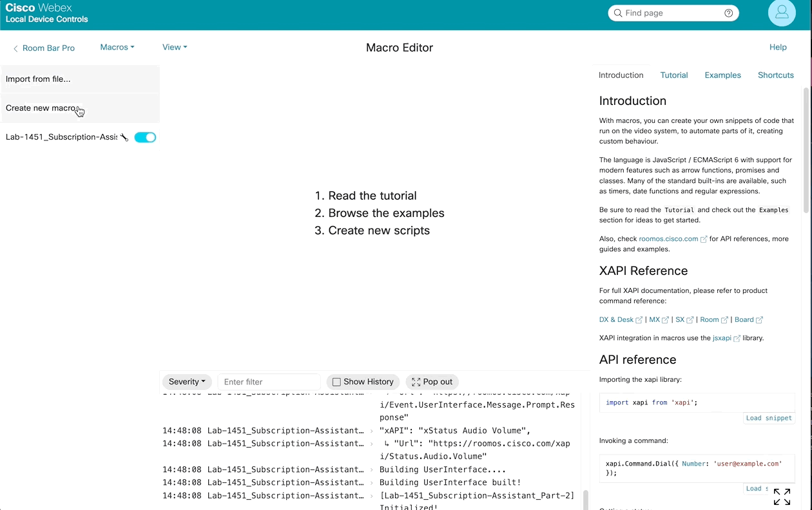
Task: Enable the Show History checkbox
Action: point(336,381)
